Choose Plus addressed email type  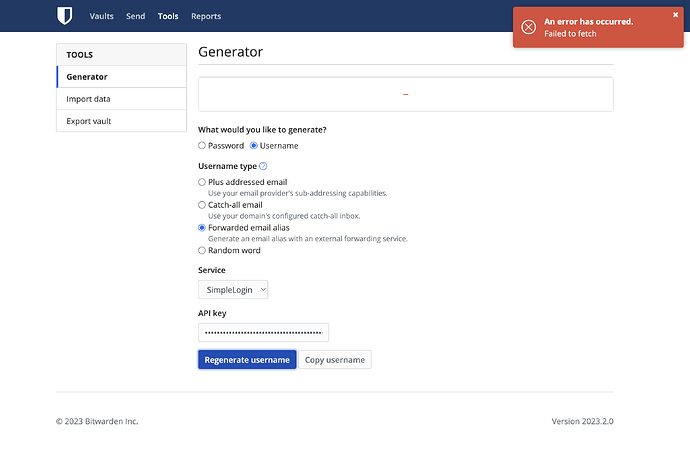(x=202, y=182)
